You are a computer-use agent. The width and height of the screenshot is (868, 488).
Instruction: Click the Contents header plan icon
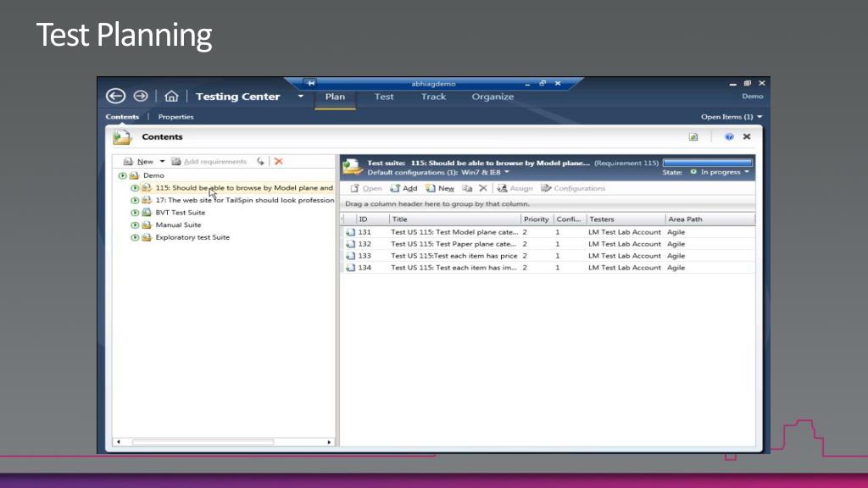(122, 136)
